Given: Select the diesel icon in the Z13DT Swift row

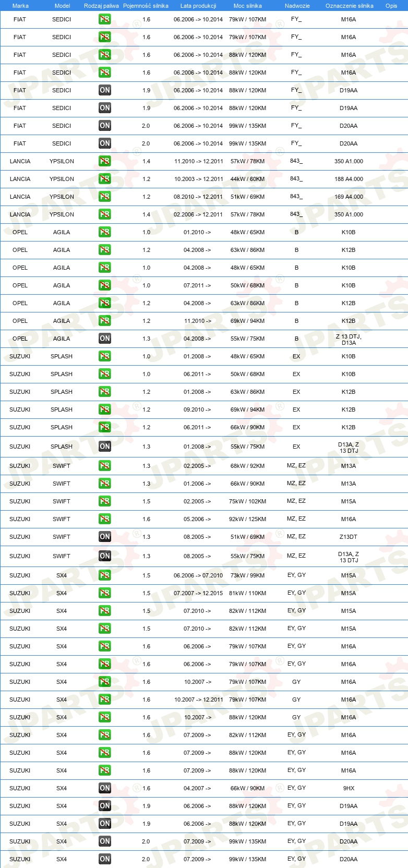Looking at the screenshot, I should [x=105, y=537].
